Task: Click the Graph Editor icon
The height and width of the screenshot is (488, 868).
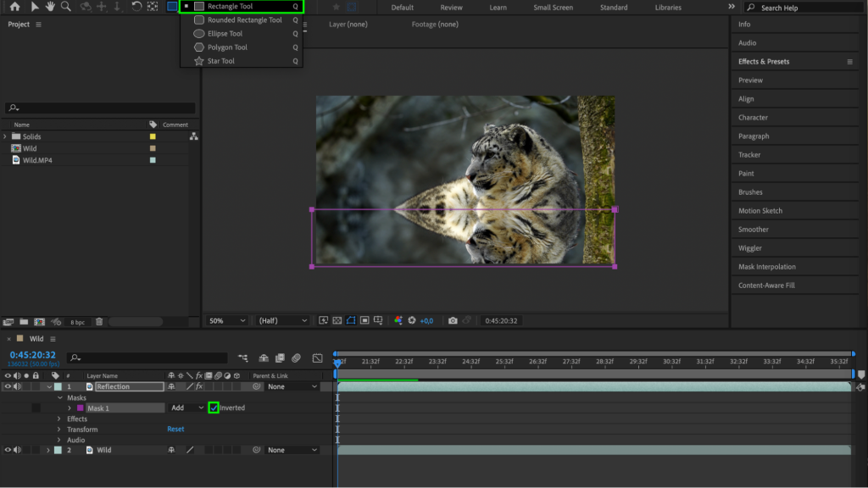Action: [x=318, y=358]
